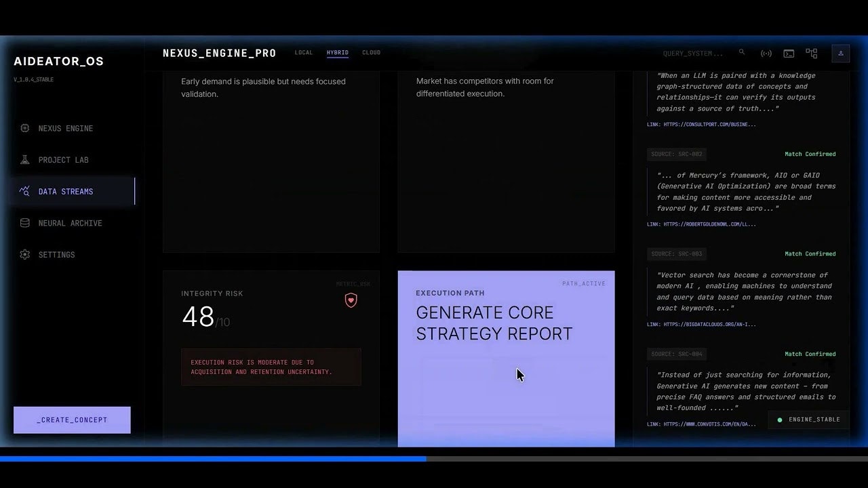Open the consultport.com source link
868x488 pixels.
click(x=701, y=125)
